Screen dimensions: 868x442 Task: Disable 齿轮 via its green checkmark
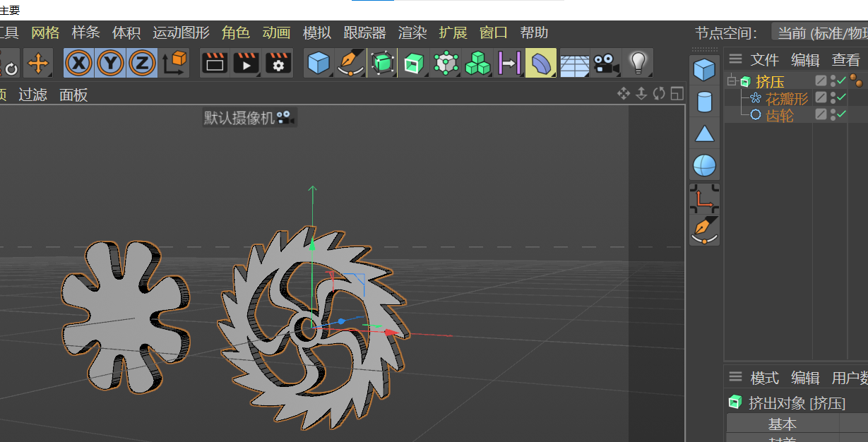pyautogui.click(x=841, y=114)
